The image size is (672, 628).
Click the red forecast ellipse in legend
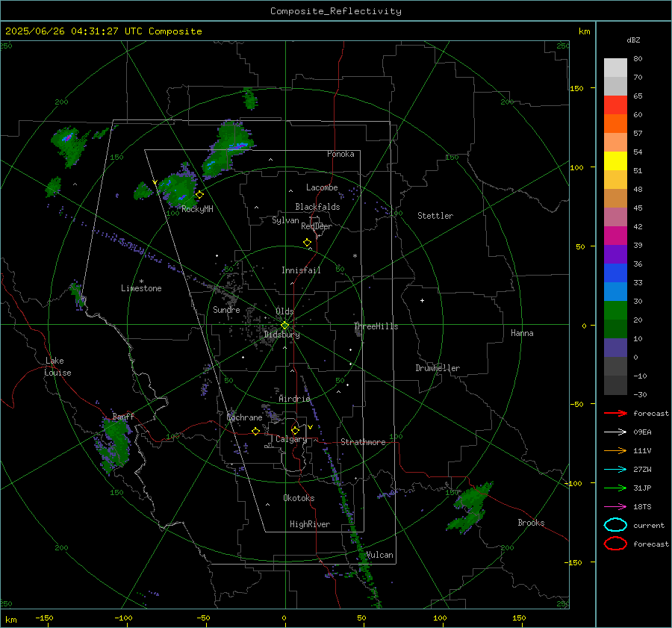point(615,544)
